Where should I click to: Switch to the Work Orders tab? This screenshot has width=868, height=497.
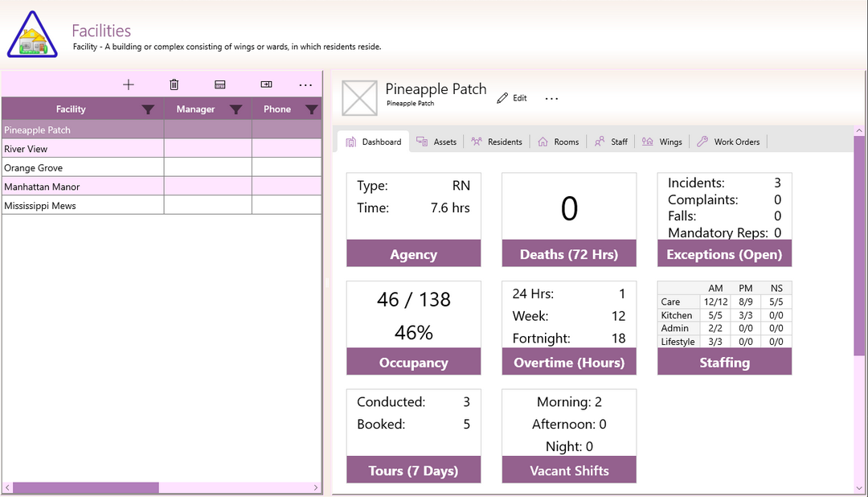728,142
